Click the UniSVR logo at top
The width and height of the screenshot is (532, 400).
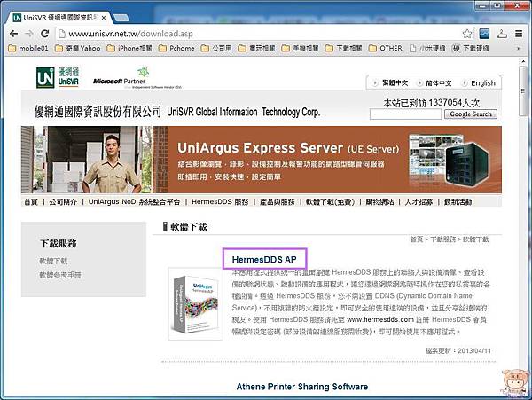[58, 78]
